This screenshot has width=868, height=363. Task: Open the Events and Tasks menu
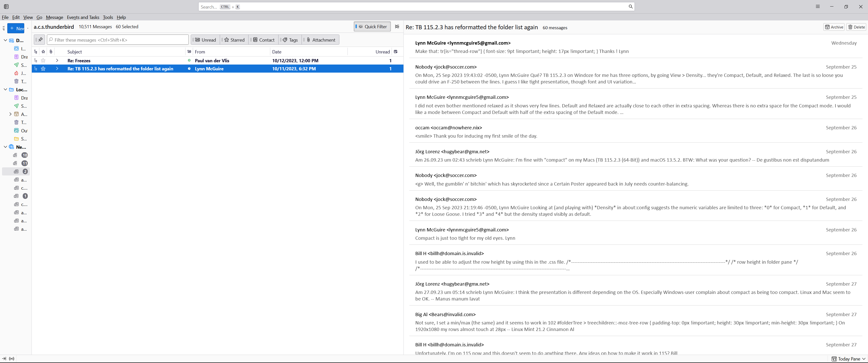83,17
